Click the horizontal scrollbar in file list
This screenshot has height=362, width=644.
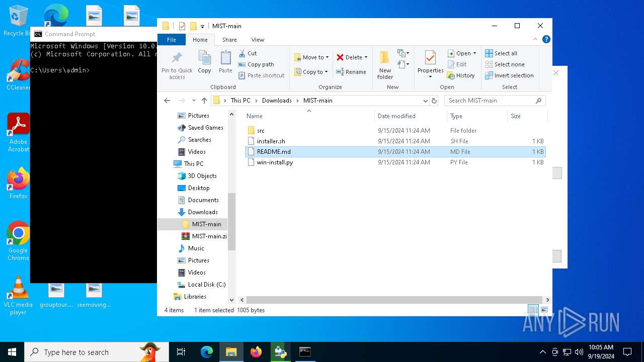pyautogui.click(x=394, y=300)
